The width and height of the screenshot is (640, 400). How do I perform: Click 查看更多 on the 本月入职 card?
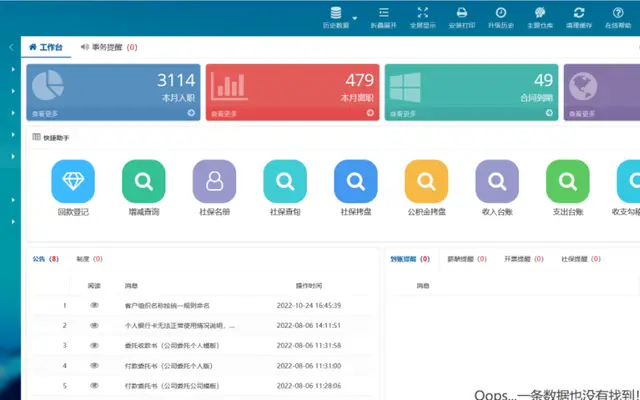tap(45, 114)
